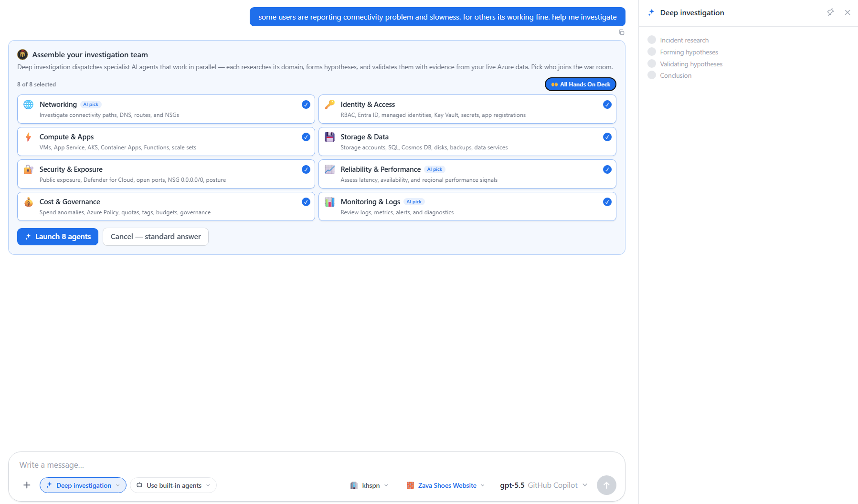Viewport: 858px width, 504px height.
Task: Uncheck the Compute & Apps agent checkbox
Action: click(x=306, y=137)
